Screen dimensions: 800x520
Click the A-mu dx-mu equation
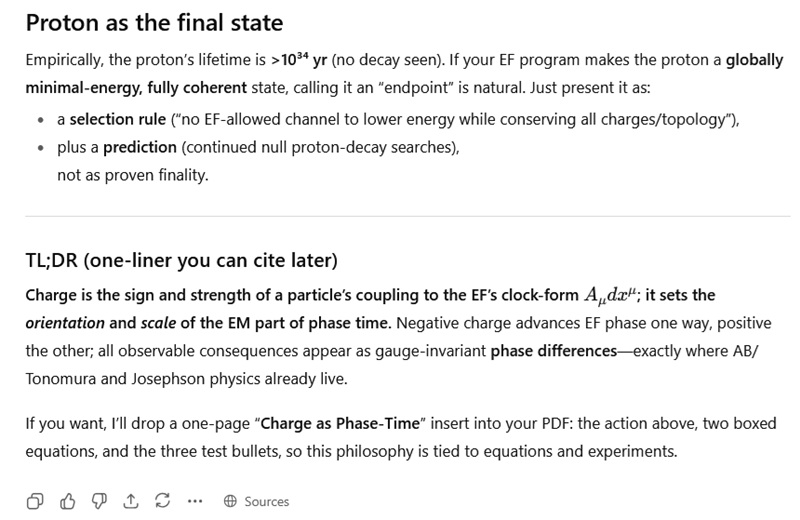tap(610, 295)
